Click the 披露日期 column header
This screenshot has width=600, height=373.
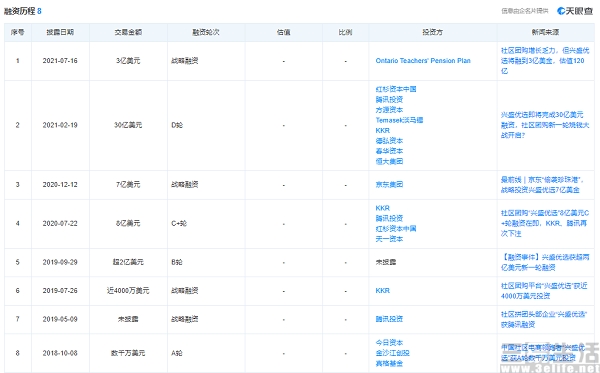point(60,32)
